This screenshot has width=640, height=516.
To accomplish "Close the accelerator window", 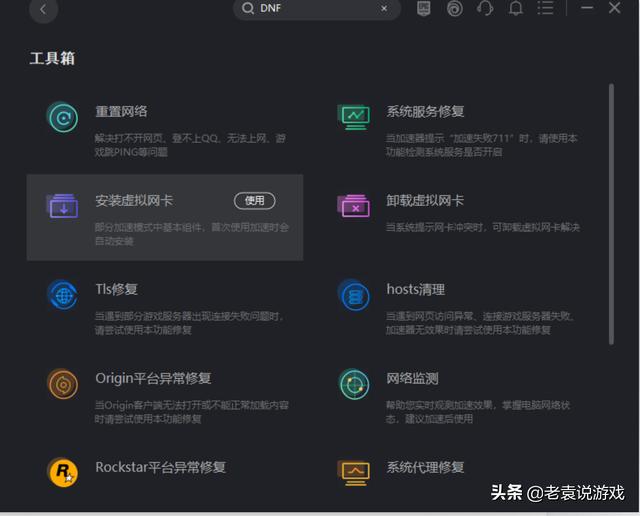I will coord(615,8).
